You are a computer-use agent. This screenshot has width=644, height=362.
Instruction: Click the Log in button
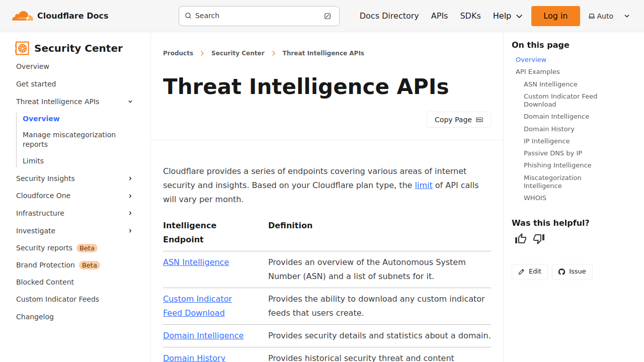(x=555, y=16)
